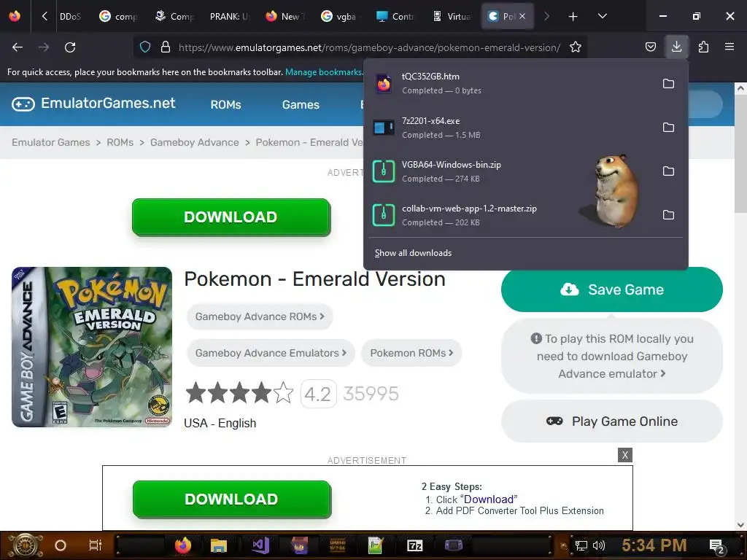
Task: Close the active Pokemon tab
Action: tap(522, 16)
